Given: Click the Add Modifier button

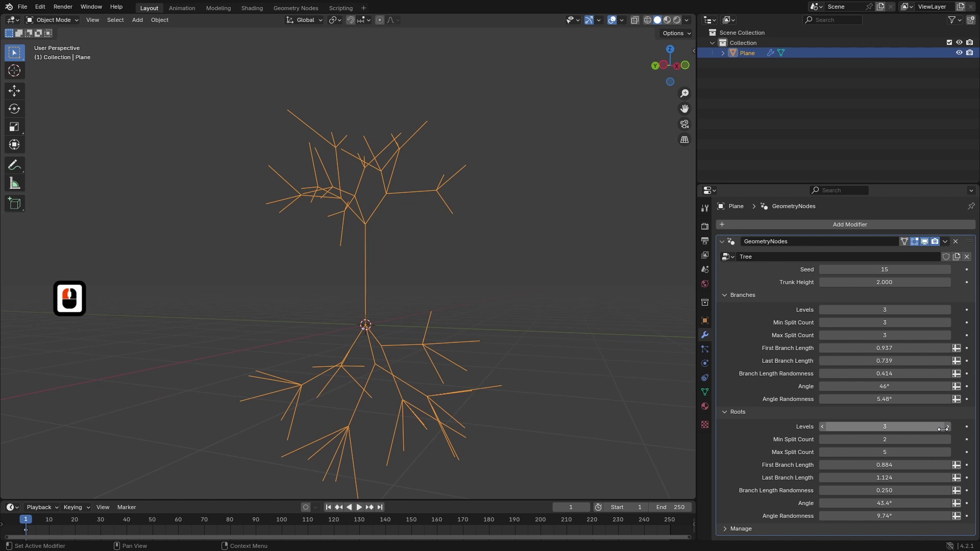Looking at the screenshot, I should point(849,224).
